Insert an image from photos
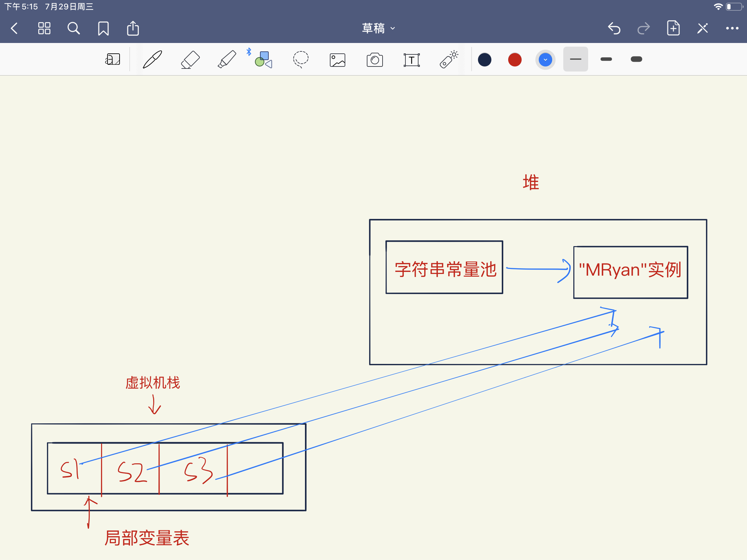The width and height of the screenshot is (747, 560). coord(337,59)
